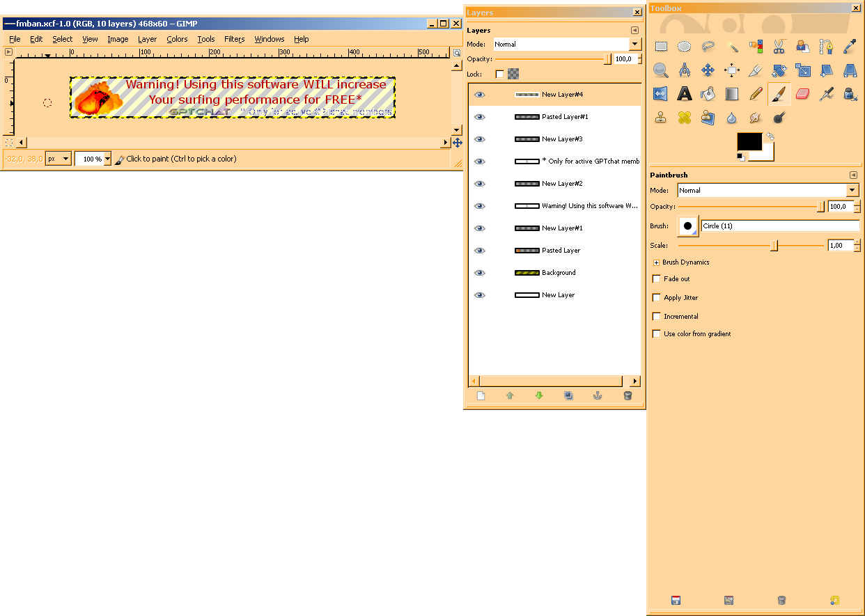The height and width of the screenshot is (616, 865).
Task: Choose the Foreground Select tool
Action: 803,47
